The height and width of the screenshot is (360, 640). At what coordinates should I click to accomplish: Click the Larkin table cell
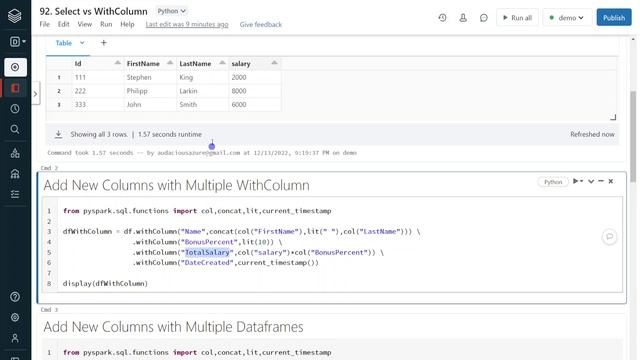202,91
